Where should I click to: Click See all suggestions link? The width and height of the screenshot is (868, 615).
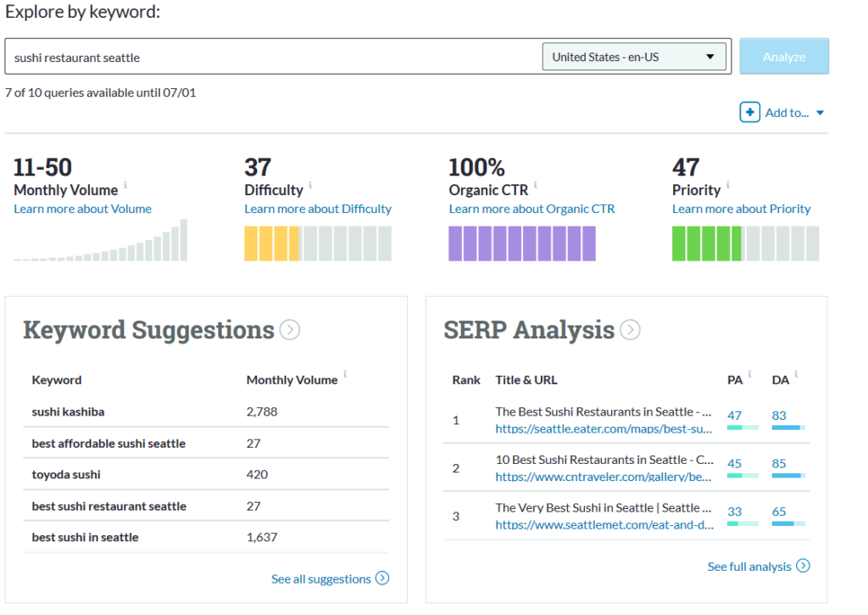(321, 579)
